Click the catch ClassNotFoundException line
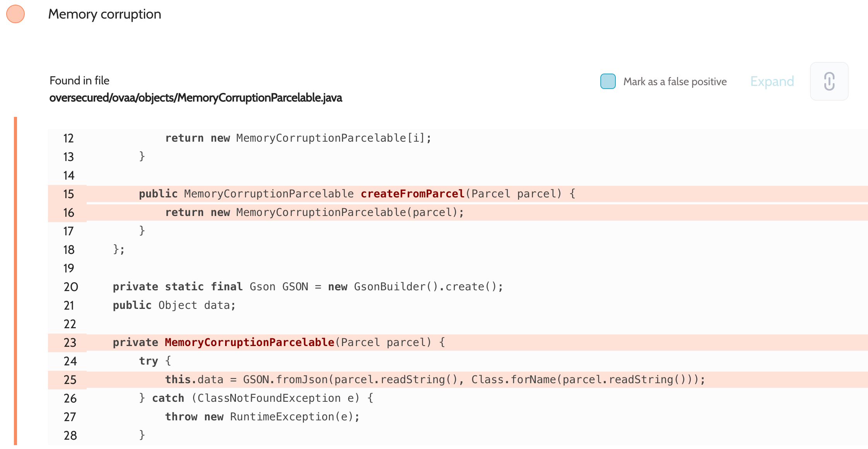Image resolution: width=868 pixels, height=449 pixels. 256,398
